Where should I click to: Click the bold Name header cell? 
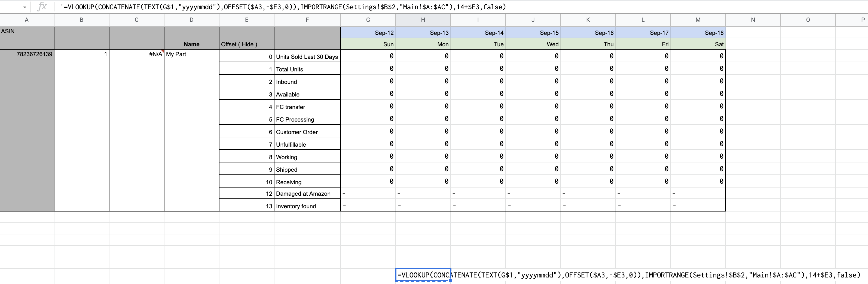[191, 38]
